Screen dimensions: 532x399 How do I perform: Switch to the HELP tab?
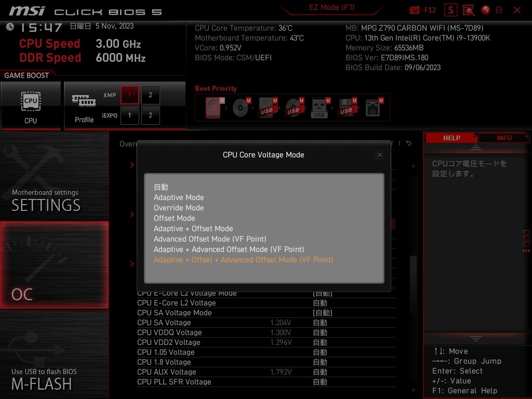[451, 138]
